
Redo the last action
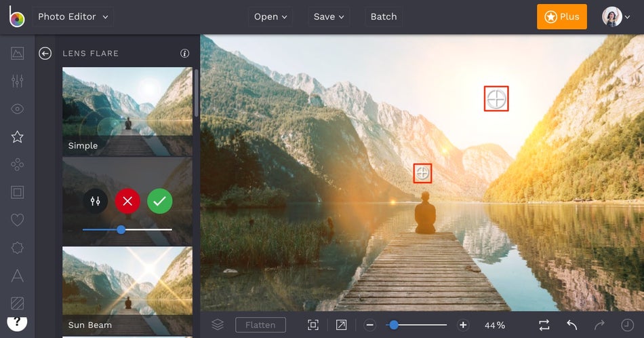[x=599, y=325]
